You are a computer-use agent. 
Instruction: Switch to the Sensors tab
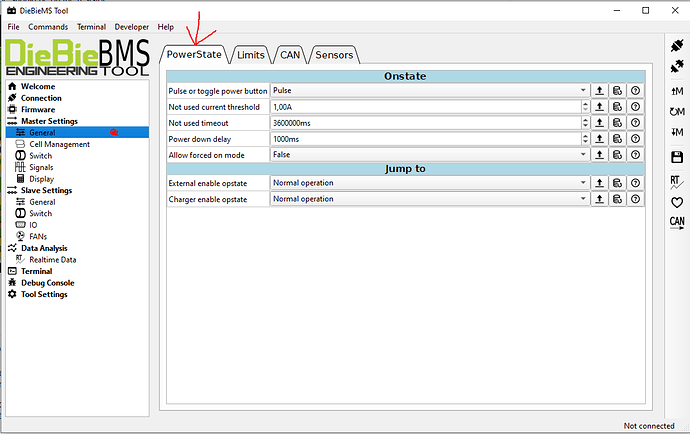(334, 55)
